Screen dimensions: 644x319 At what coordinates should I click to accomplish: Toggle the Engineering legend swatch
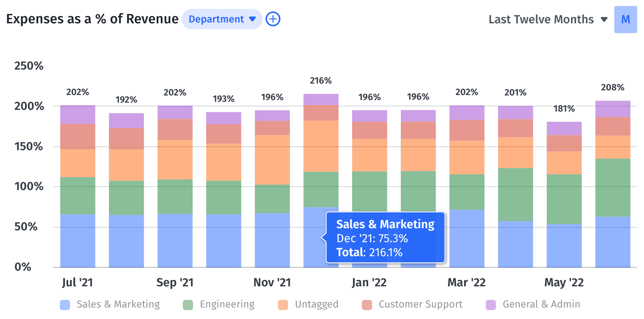188,305
